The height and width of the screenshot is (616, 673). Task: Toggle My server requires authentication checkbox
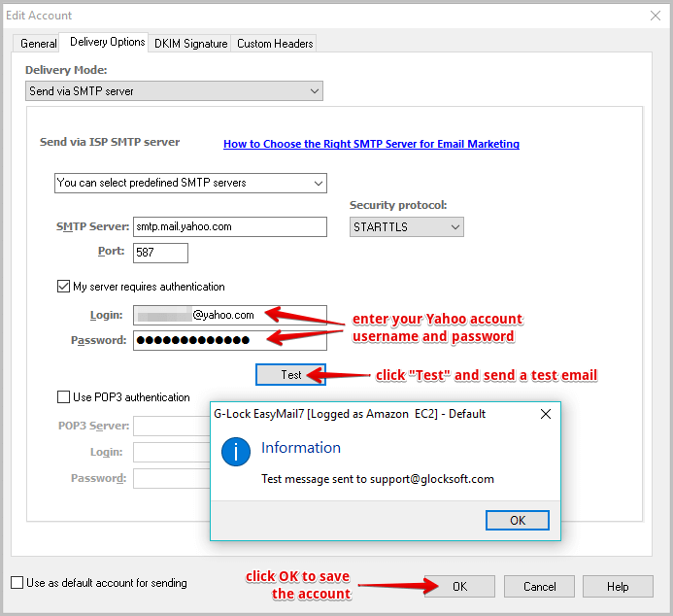[63, 286]
